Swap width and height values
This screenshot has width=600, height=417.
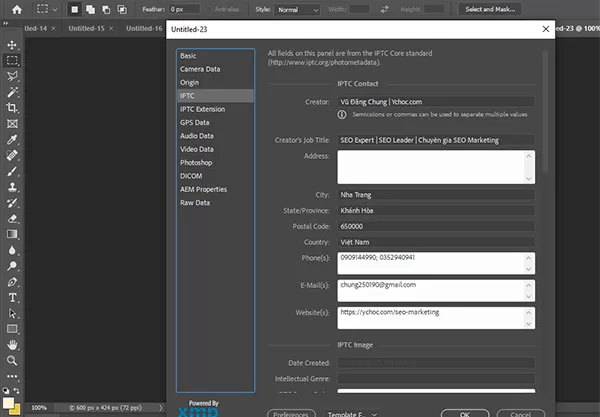pos(385,10)
